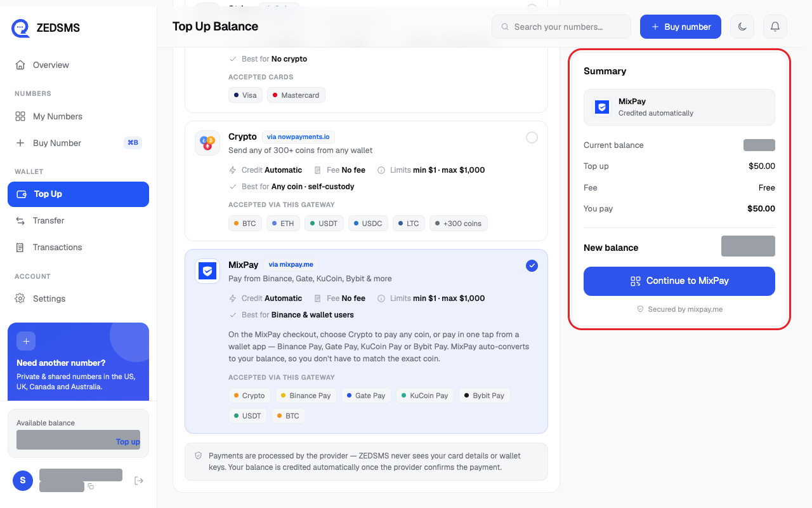Open Overview from sidebar

point(78,65)
